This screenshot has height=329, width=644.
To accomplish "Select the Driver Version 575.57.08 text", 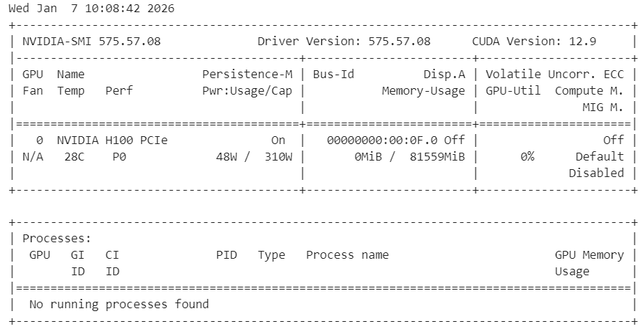I will click(344, 41).
